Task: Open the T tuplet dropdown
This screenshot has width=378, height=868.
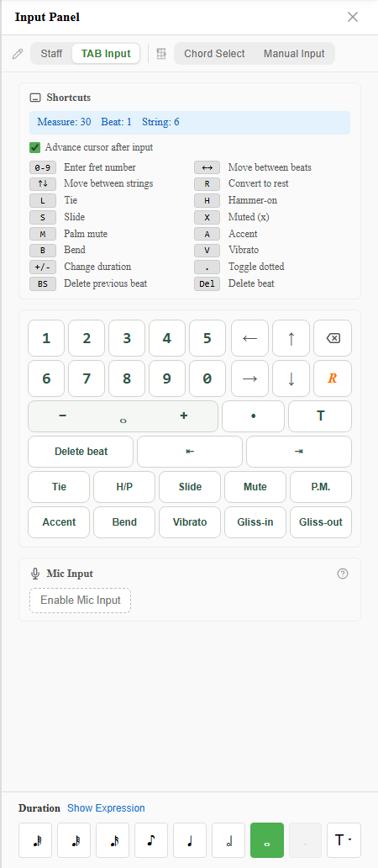Action: coord(344,840)
